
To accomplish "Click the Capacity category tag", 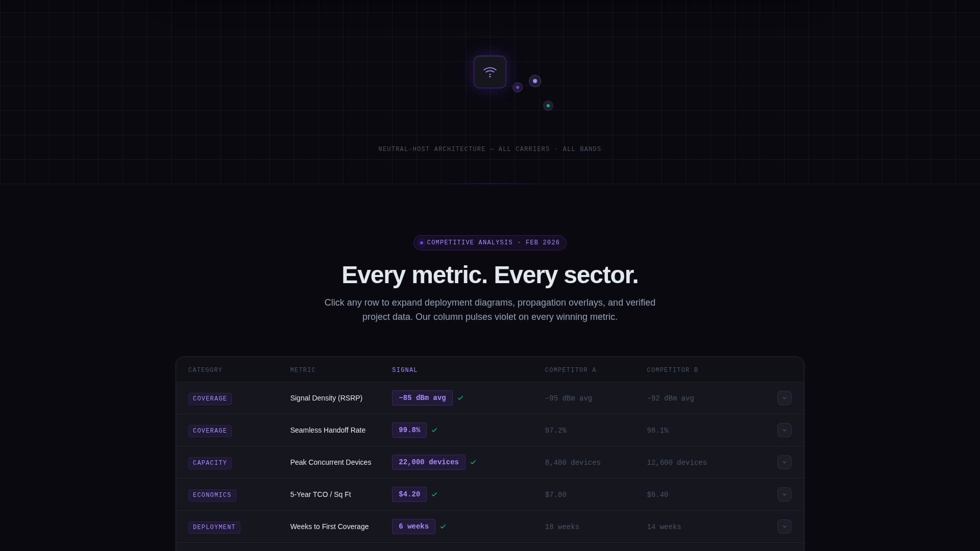I will pos(210,463).
